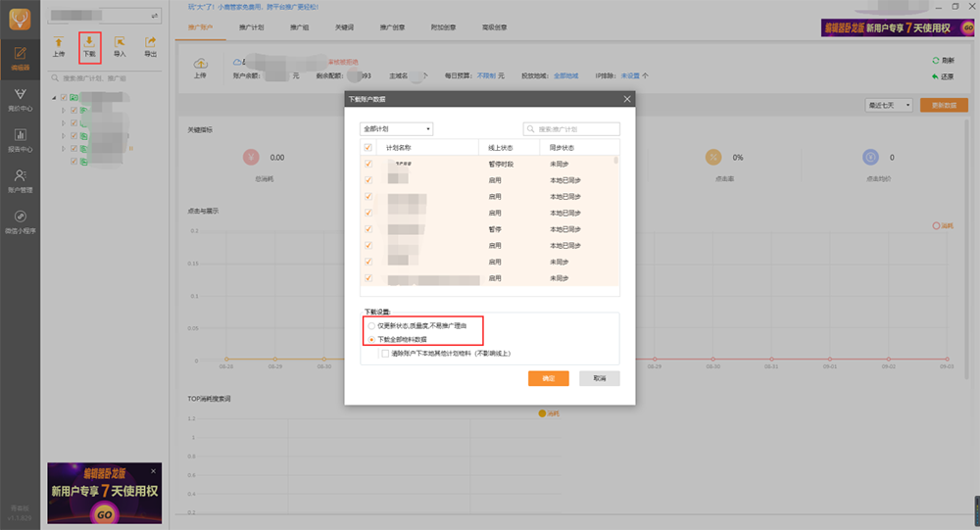980x530 pixels.
Task: Close the 下载账户数据 dialog with X
Action: click(x=627, y=99)
